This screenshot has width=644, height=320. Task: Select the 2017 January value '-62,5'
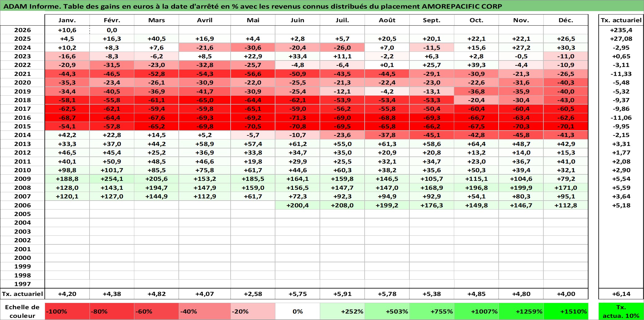click(x=67, y=109)
